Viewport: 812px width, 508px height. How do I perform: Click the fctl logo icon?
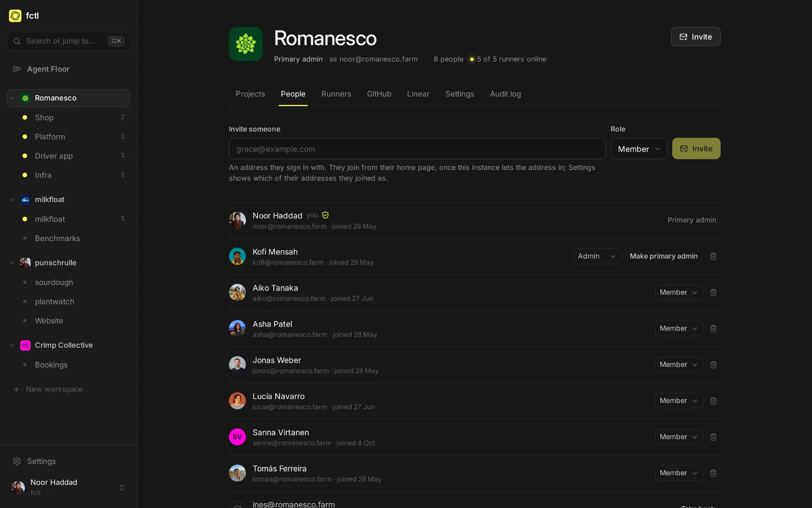(x=15, y=16)
